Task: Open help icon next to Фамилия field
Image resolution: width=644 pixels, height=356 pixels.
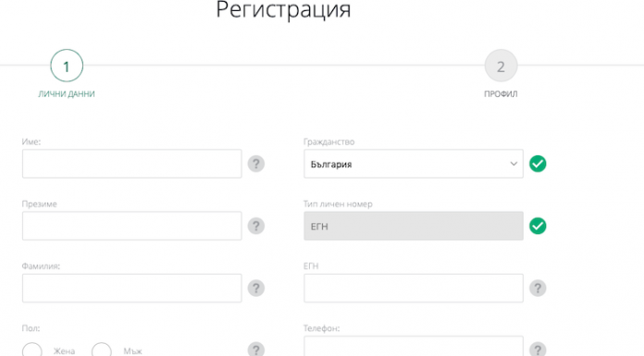Action: [256, 288]
